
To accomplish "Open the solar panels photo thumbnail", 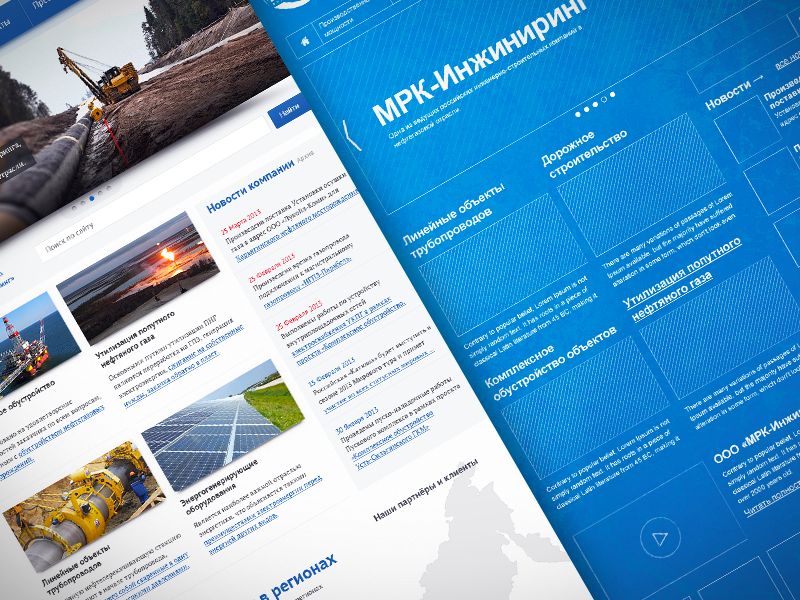I will (223, 424).
